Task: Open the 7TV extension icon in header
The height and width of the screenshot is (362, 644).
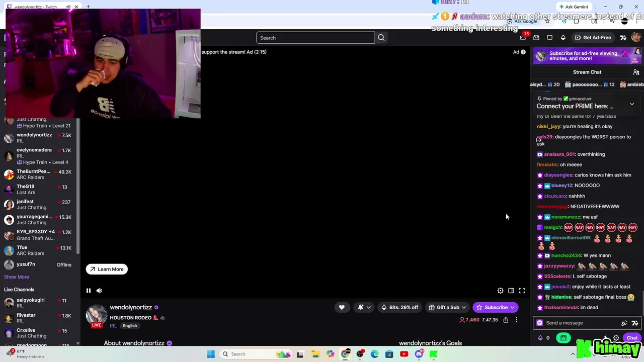Action: click(x=623, y=38)
